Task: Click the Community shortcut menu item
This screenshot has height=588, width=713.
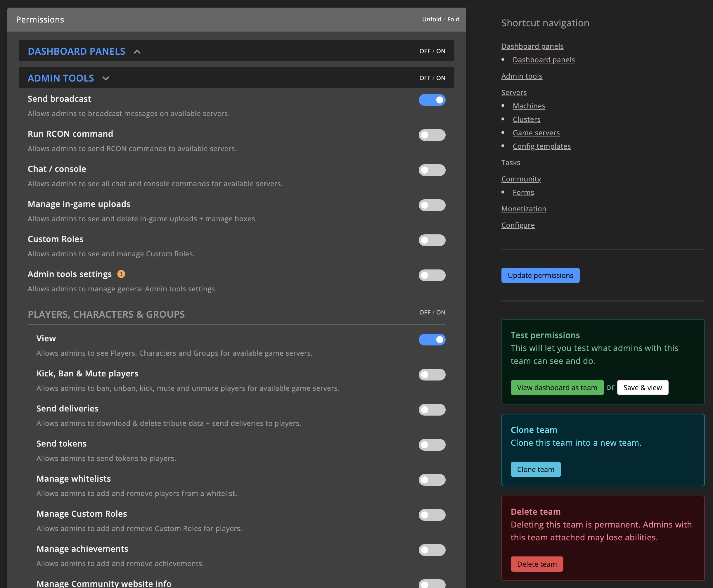Action: tap(521, 178)
